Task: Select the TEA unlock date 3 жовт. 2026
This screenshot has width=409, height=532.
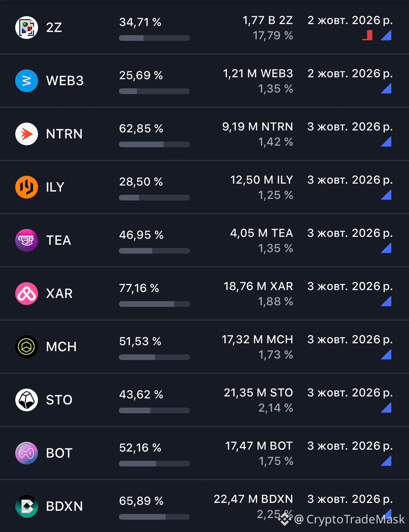Action: pyautogui.click(x=350, y=233)
